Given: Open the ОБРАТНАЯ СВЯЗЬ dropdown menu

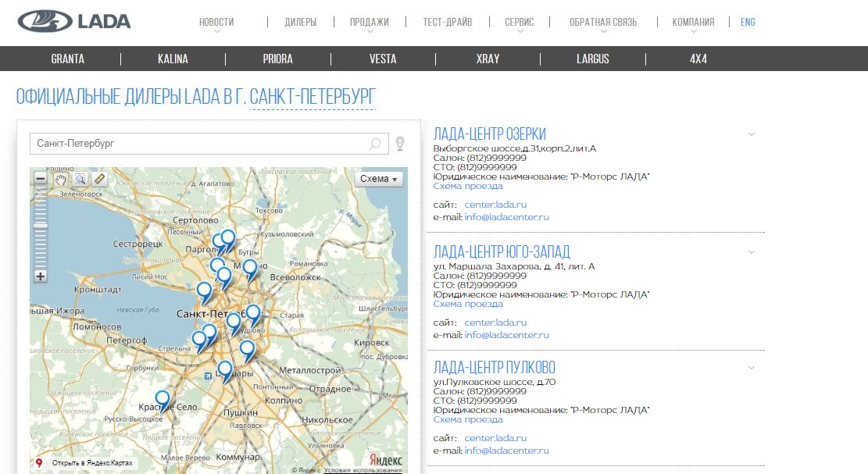Looking at the screenshot, I should (603, 23).
